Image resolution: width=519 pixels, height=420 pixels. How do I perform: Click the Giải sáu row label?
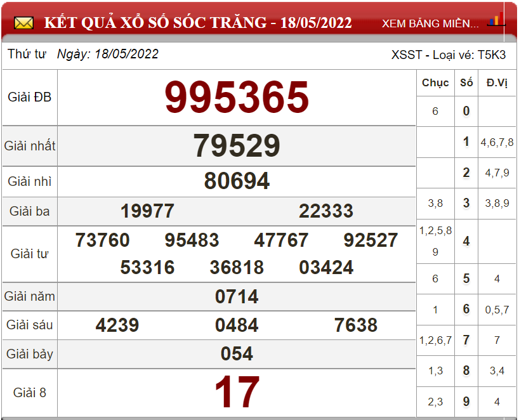[x=29, y=325]
